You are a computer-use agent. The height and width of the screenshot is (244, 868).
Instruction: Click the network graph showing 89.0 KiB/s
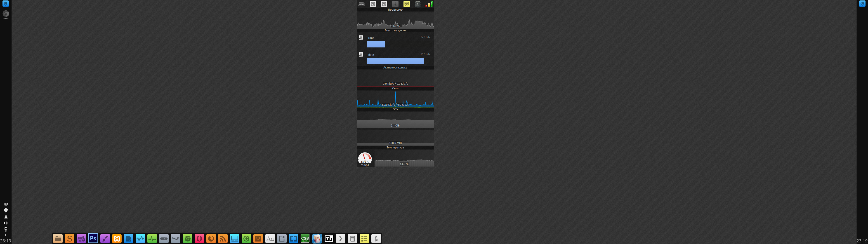click(x=395, y=99)
